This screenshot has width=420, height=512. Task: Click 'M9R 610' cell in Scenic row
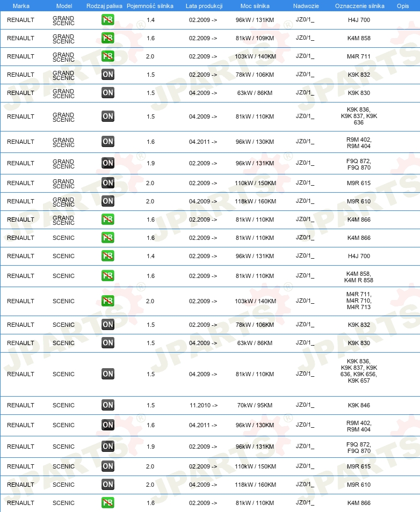(x=359, y=485)
